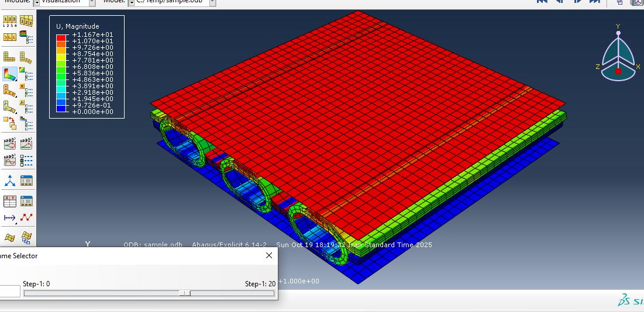Select Plot Material Orientations tool

coord(10,107)
